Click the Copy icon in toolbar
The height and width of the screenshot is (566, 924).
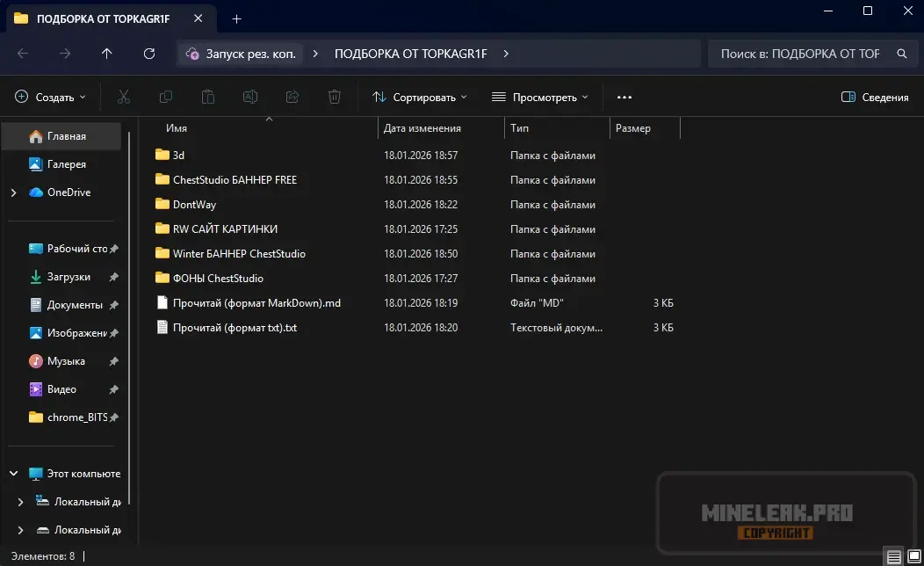(x=166, y=97)
